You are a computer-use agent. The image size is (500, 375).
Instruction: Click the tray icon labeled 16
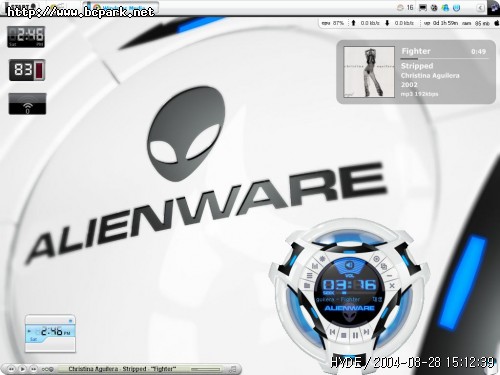point(404,8)
